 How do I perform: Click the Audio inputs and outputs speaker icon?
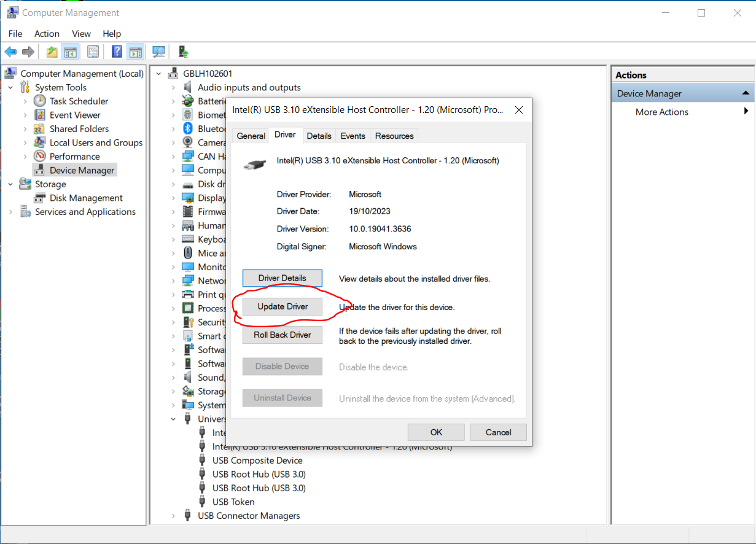[x=188, y=87]
